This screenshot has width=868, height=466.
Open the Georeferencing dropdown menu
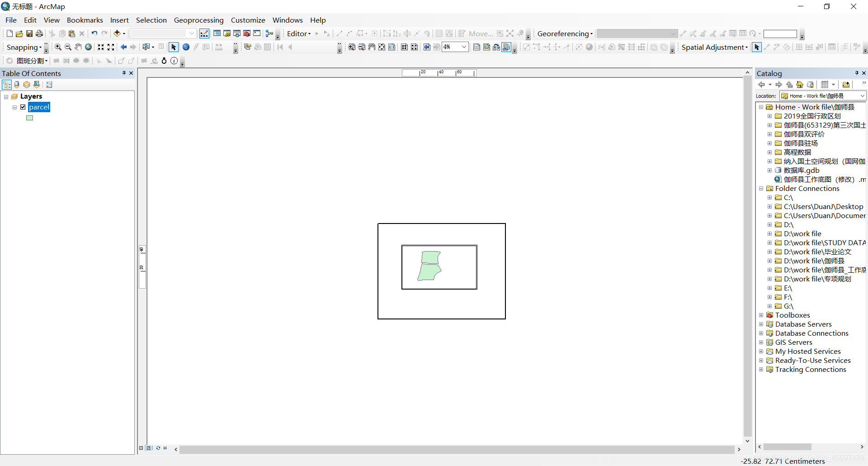pos(565,33)
